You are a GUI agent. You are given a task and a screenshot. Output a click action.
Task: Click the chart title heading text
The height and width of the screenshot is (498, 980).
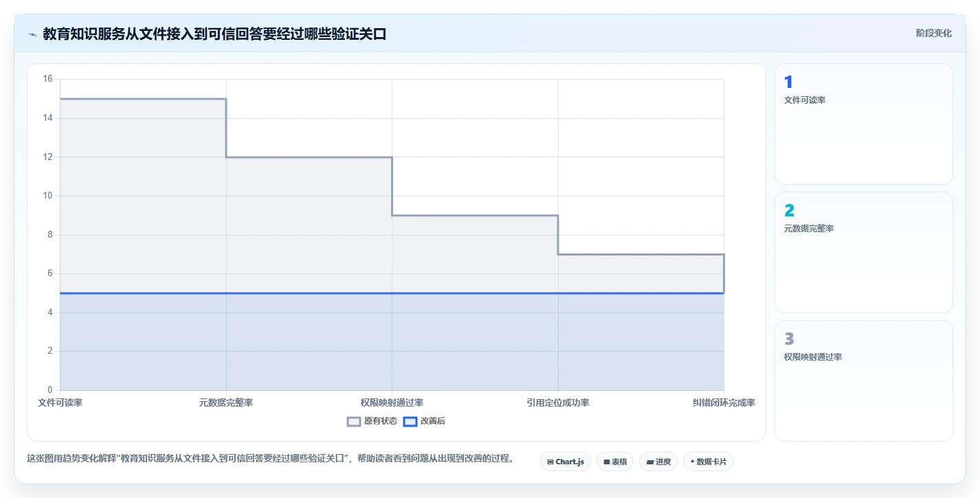[214, 34]
